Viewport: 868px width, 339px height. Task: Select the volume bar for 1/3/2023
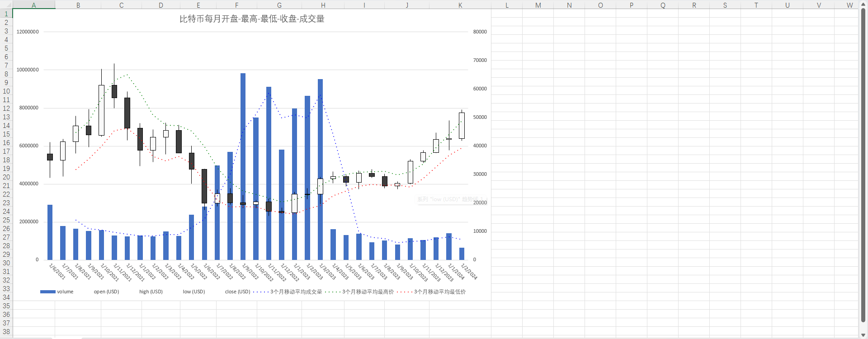(320, 169)
